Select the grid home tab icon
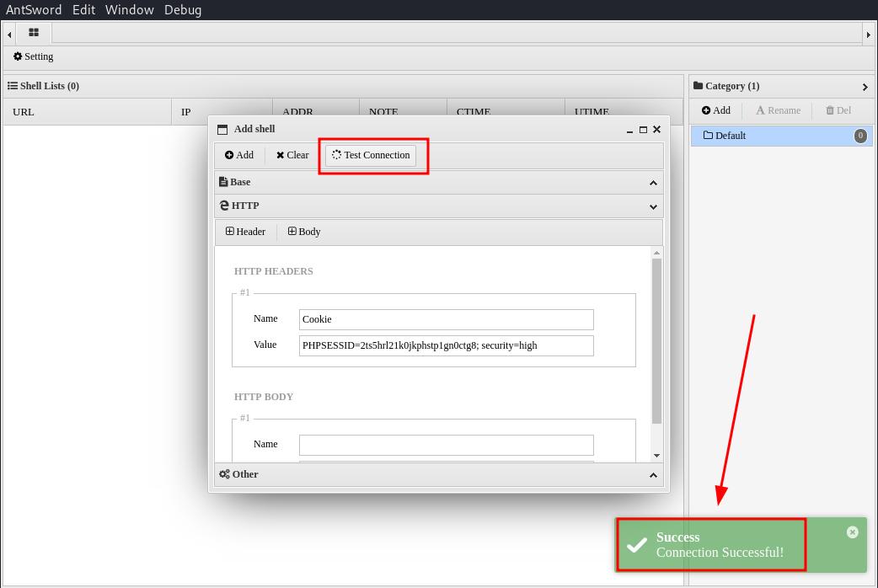The image size is (878, 588). [x=34, y=33]
